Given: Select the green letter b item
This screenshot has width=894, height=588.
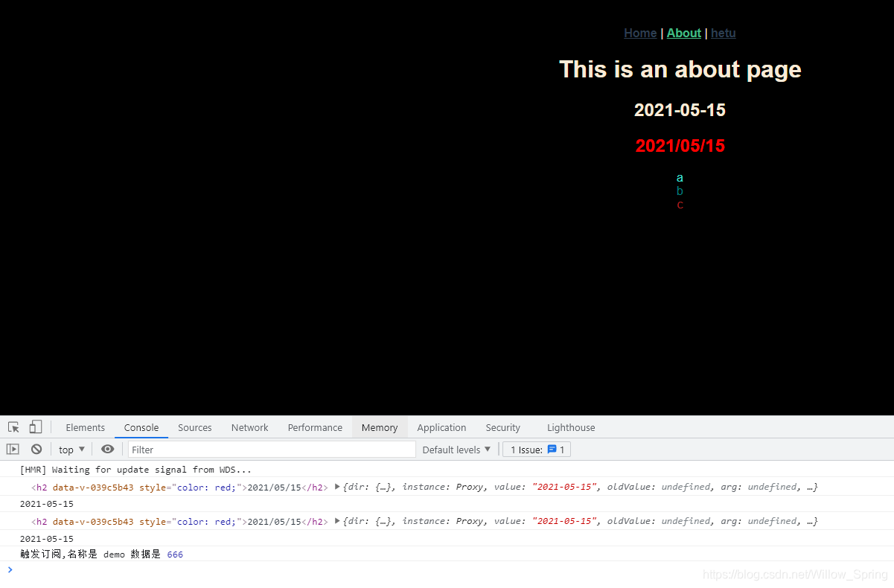Looking at the screenshot, I should pos(680,191).
